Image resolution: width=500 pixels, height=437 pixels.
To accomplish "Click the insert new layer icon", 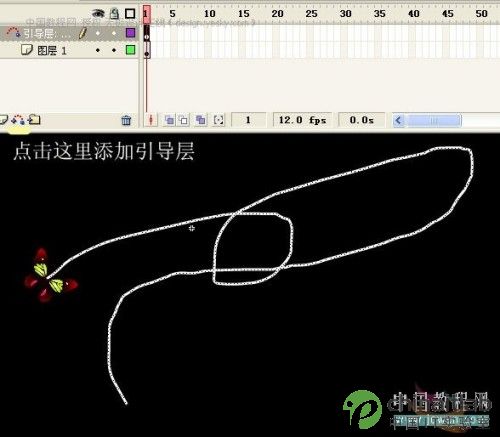I will (3, 119).
